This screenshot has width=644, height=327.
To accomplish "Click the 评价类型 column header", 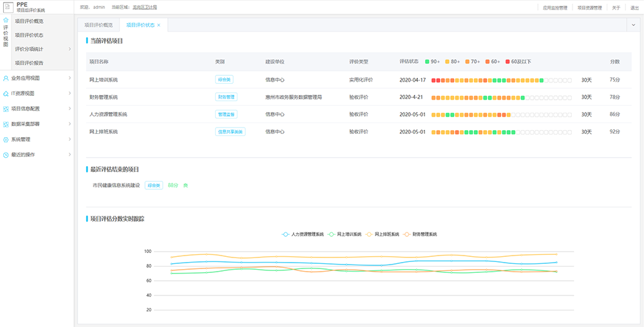I will coord(359,62).
